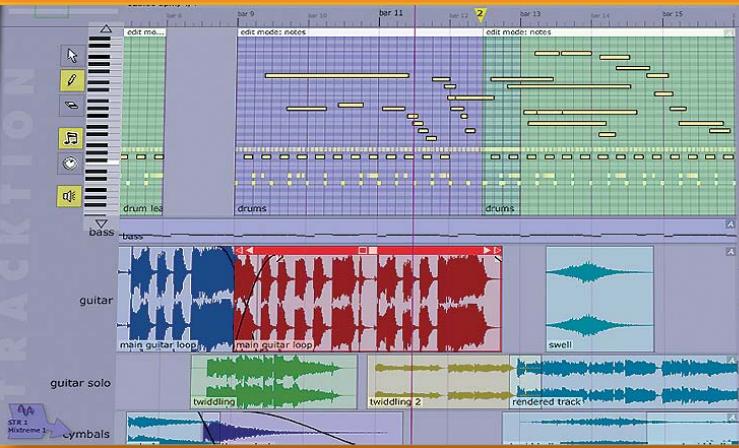Click the cymbals track name
739x448 pixels.
tap(86, 434)
